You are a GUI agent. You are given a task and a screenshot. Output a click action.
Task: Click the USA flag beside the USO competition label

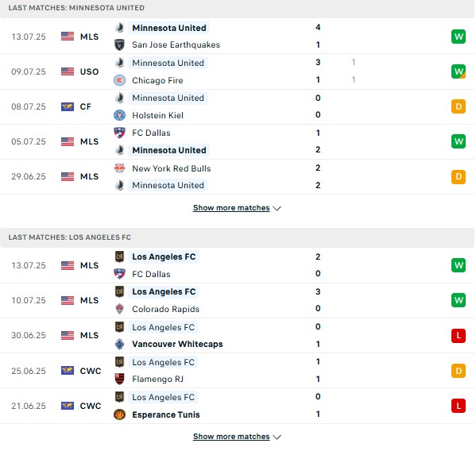pos(68,71)
